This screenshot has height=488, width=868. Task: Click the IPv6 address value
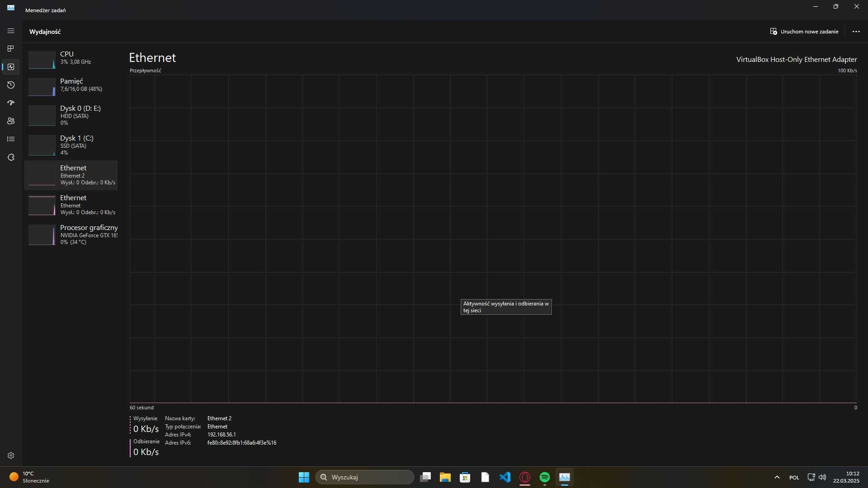coord(242,443)
